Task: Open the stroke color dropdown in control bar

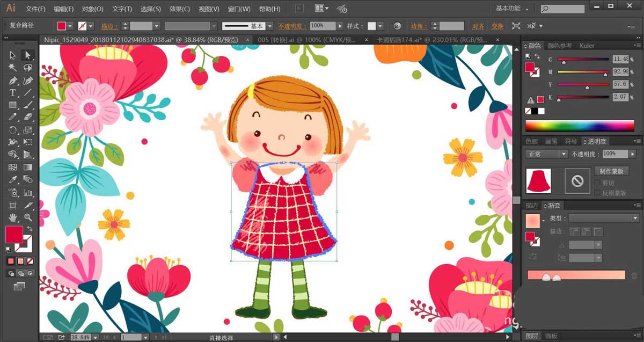Action: [x=91, y=26]
